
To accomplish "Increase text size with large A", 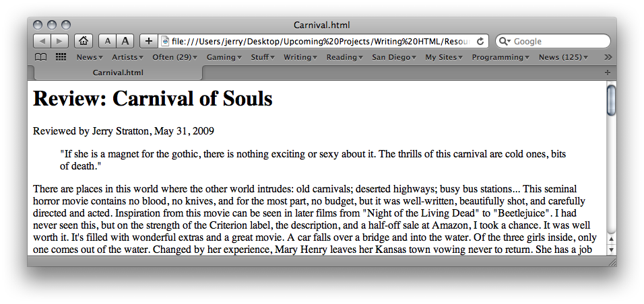I will pos(125,41).
